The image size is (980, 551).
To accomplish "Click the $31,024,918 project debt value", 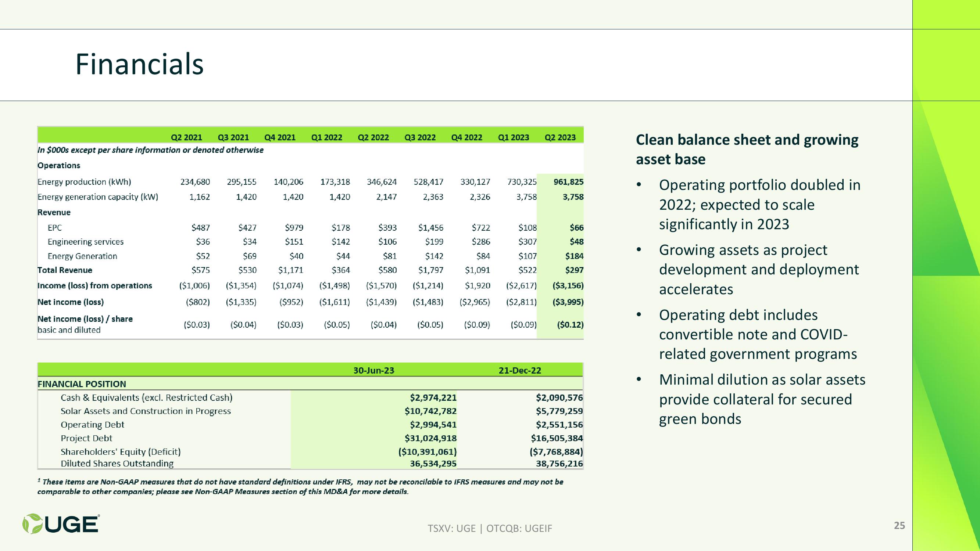I will click(x=430, y=439).
